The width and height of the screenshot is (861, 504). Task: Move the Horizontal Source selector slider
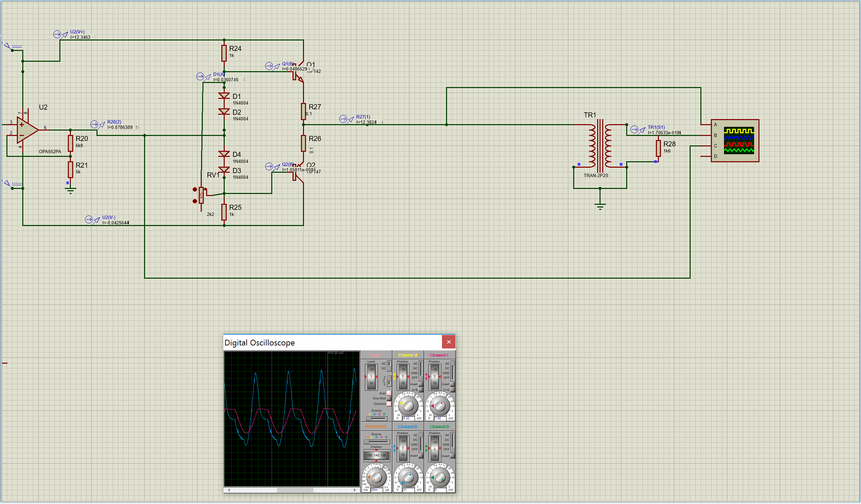(x=376, y=442)
